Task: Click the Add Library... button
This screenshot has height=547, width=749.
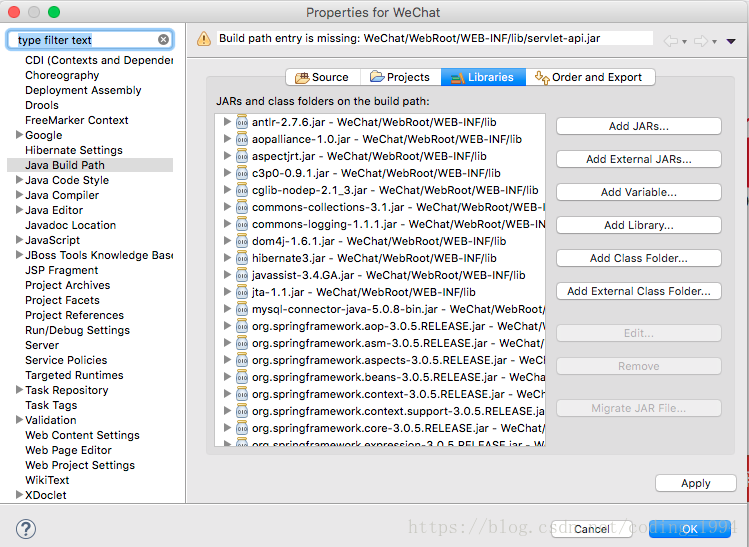Action: 639,225
